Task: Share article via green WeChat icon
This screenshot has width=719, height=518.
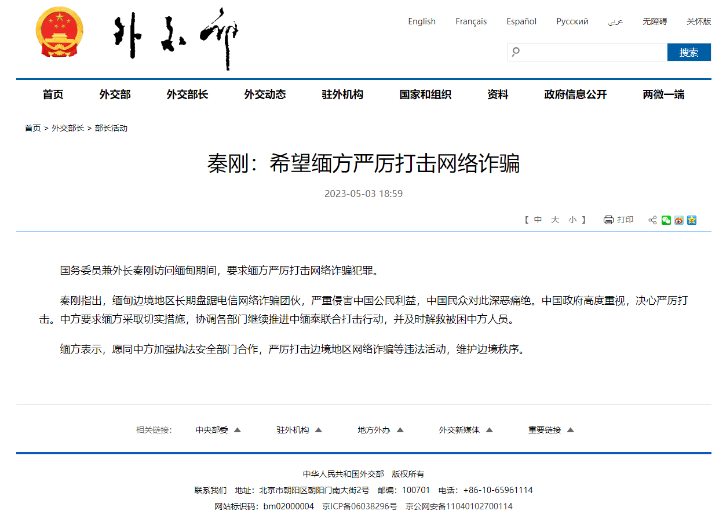Action: point(666,219)
